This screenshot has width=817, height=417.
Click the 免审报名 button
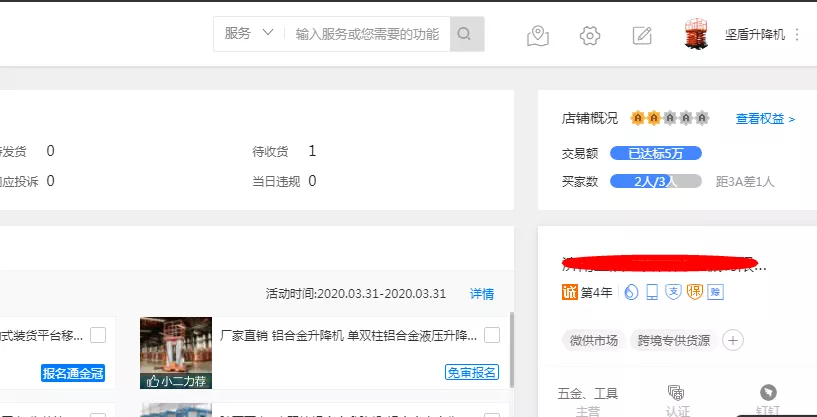coord(472,372)
